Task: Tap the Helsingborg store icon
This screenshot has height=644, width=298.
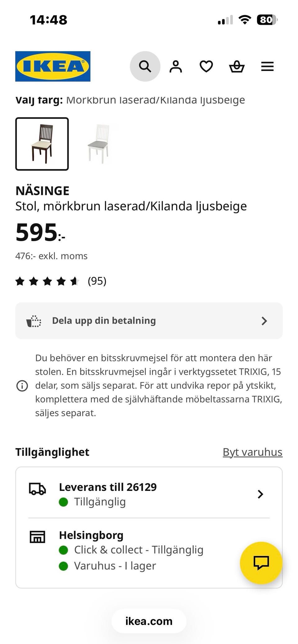Action: [x=37, y=537]
